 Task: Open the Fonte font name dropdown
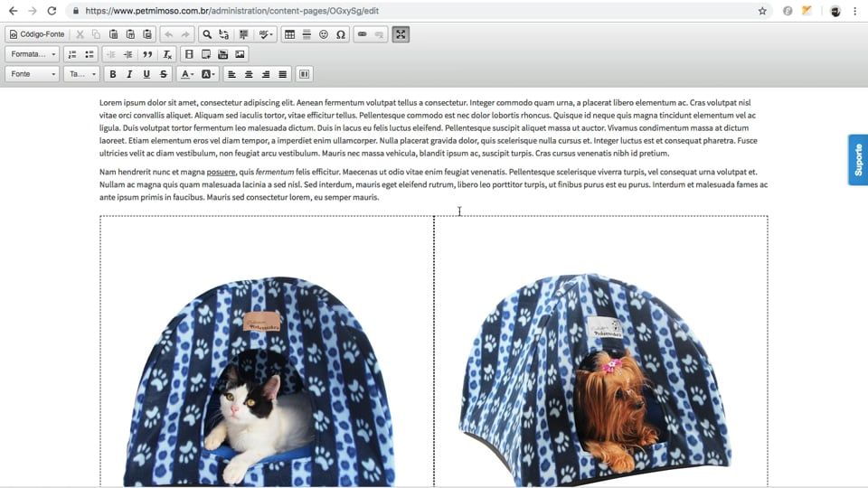pos(33,74)
